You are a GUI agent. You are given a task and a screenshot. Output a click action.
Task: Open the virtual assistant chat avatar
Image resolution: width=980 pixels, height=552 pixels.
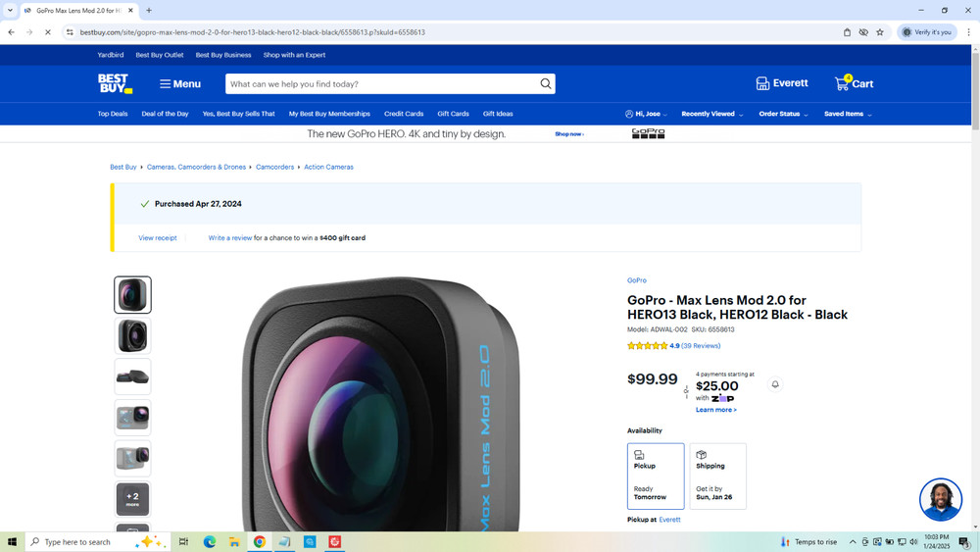(x=941, y=499)
